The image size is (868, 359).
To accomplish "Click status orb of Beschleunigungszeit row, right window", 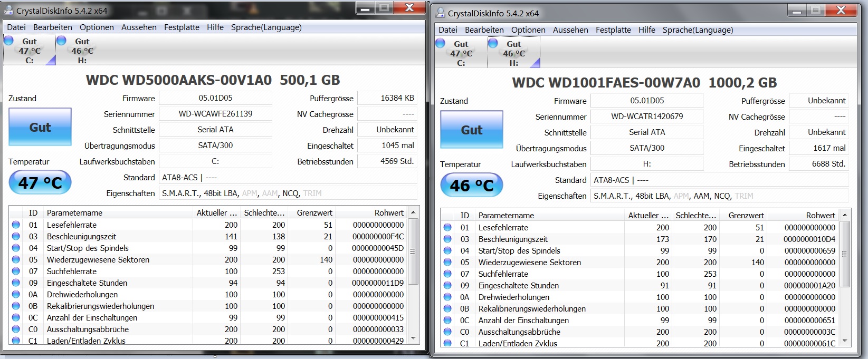I will point(447,239).
